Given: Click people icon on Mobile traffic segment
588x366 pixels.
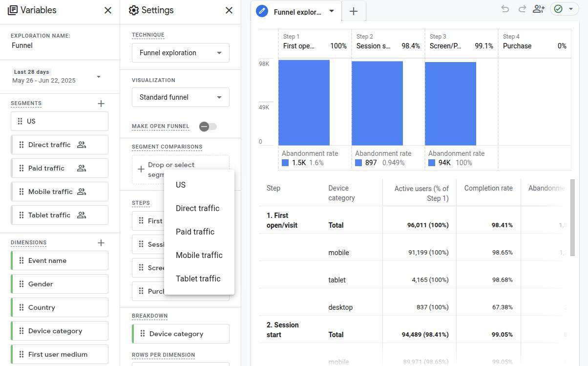Looking at the screenshot, I should point(82,192).
